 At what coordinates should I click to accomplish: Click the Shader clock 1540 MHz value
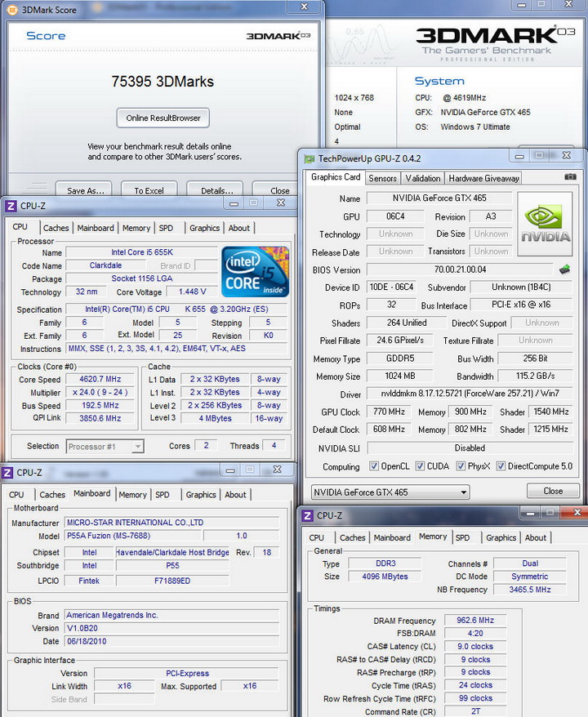(551, 412)
